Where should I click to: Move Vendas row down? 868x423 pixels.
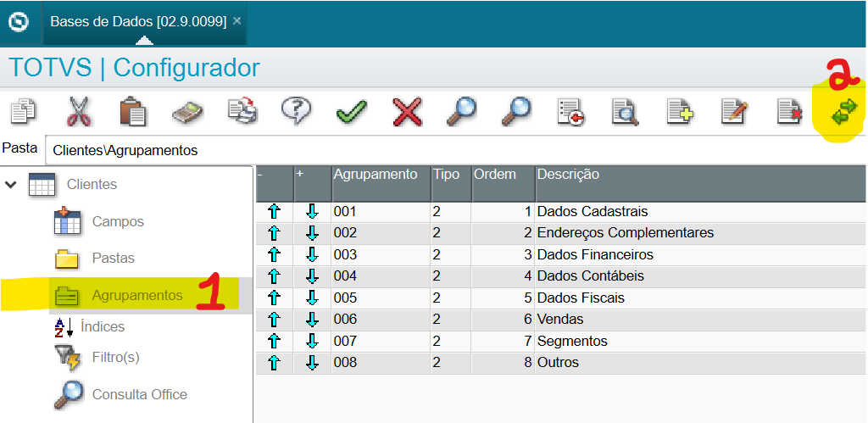pyautogui.click(x=312, y=320)
